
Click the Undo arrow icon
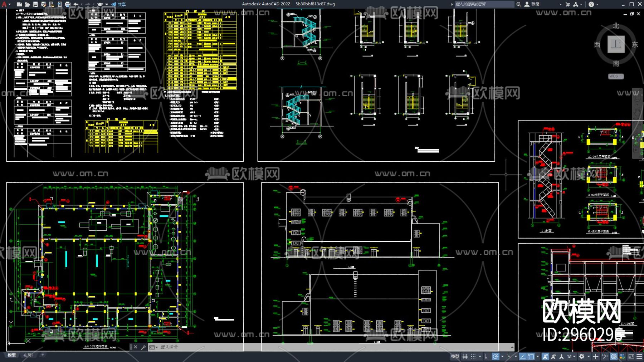(76, 4)
